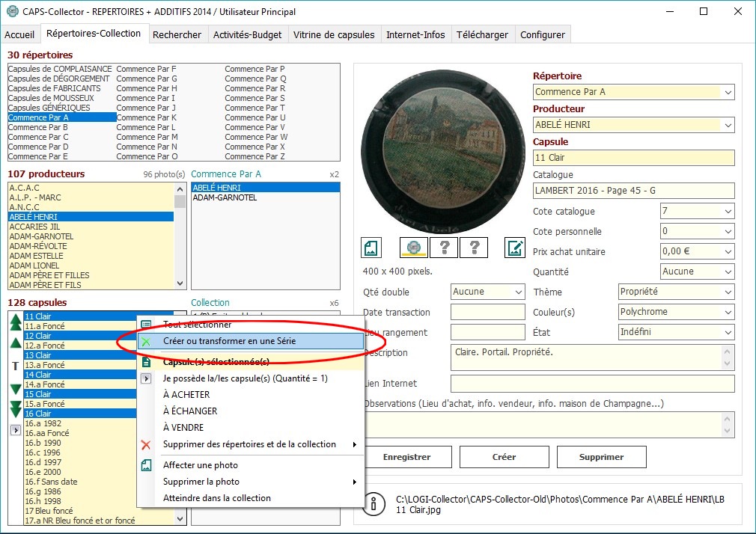Click capsules list scrollbar down arrow

(x=180, y=519)
